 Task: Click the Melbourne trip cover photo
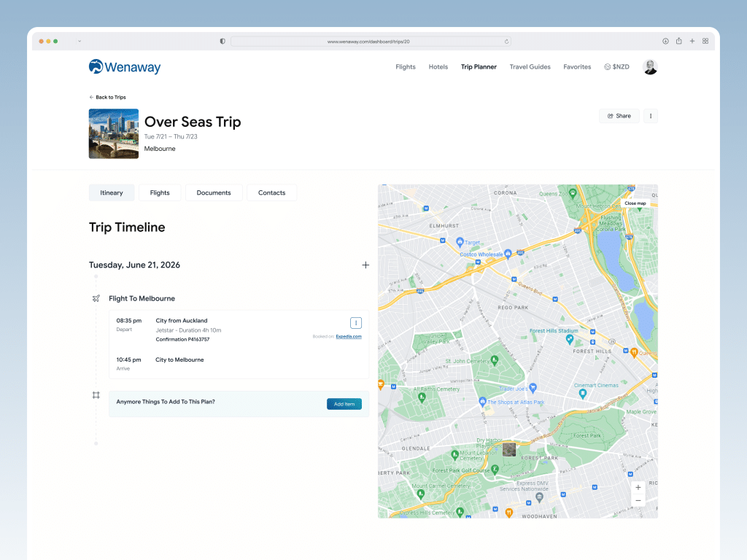(x=114, y=134)
